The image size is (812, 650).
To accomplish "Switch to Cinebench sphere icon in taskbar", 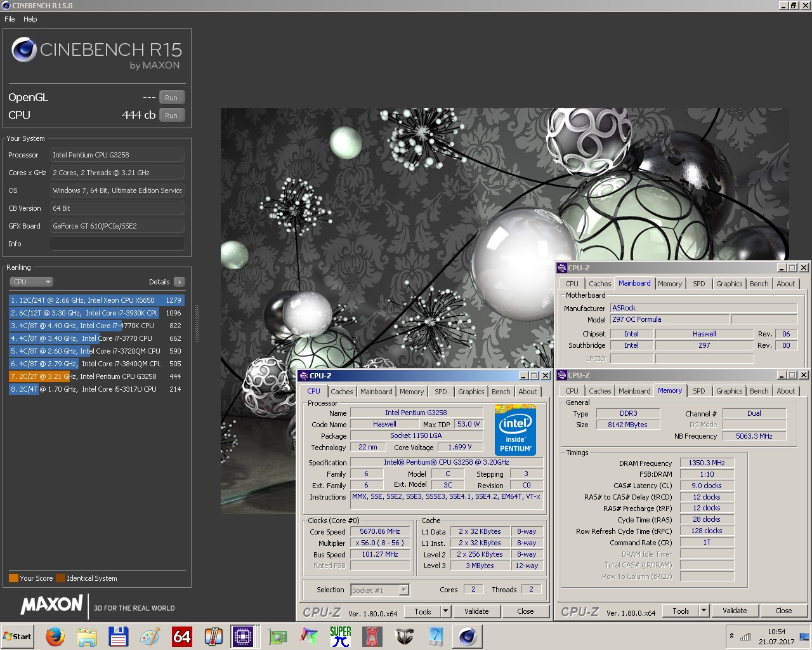I will [468, 636].
